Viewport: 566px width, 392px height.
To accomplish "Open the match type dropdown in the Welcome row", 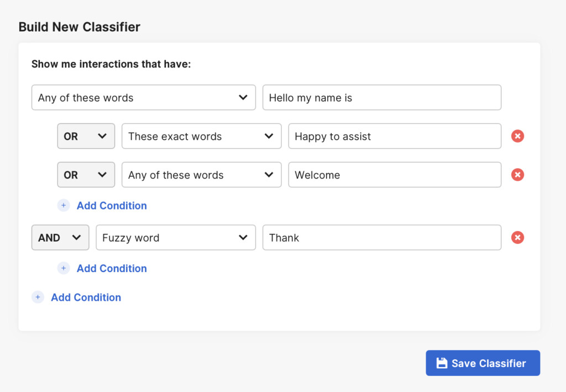I will tap(201, 175).
